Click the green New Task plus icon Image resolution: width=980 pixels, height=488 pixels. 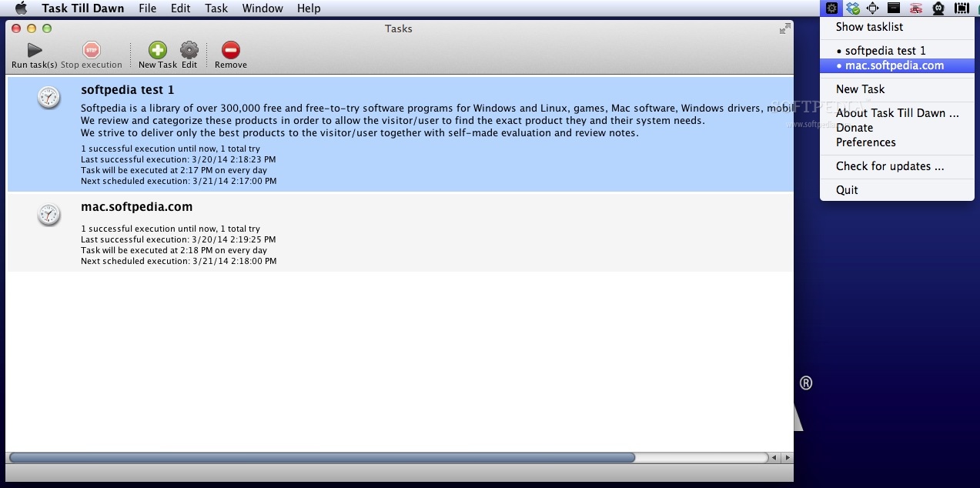point(158,51)
